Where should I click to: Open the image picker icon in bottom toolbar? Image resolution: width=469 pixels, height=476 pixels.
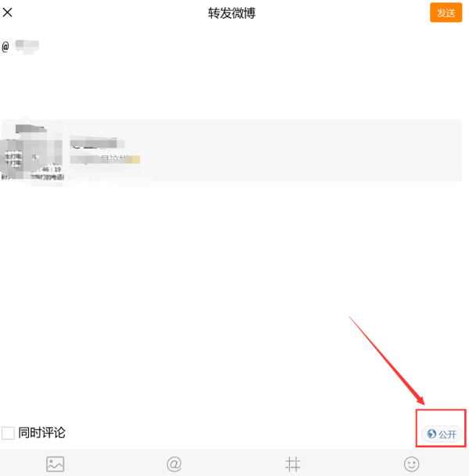pos(55,463)
